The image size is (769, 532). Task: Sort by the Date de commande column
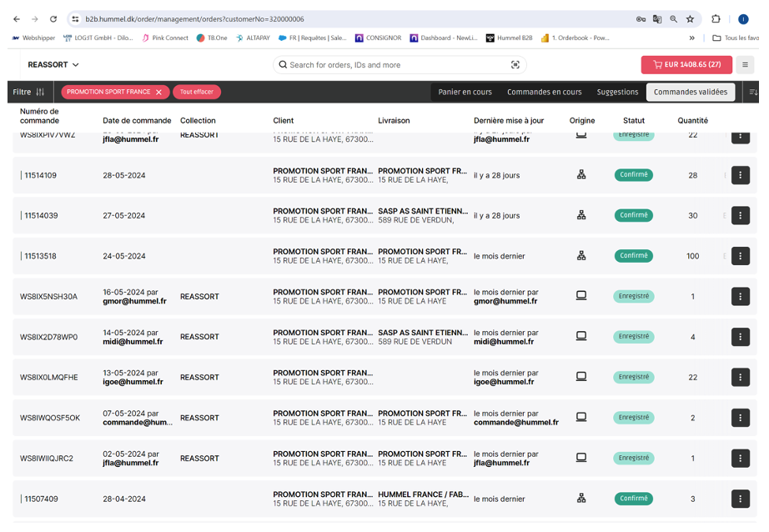coord(137,121)
